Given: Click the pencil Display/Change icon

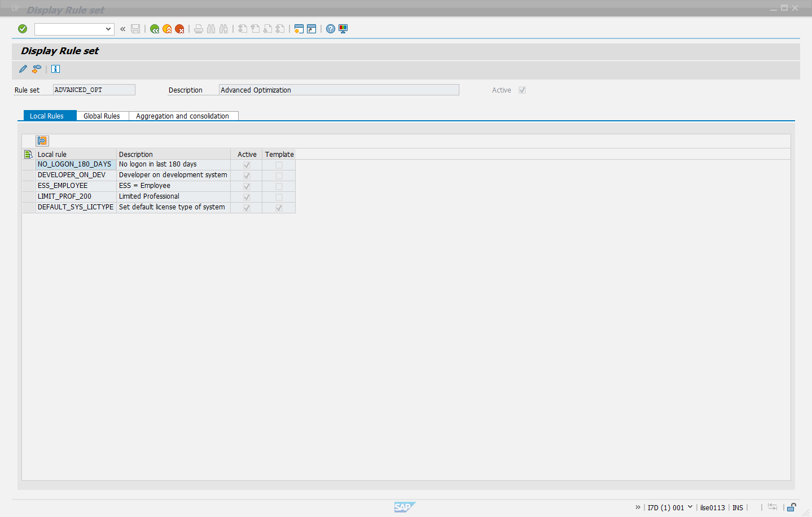Looking at the screenshot, I should tap(23, 69).
